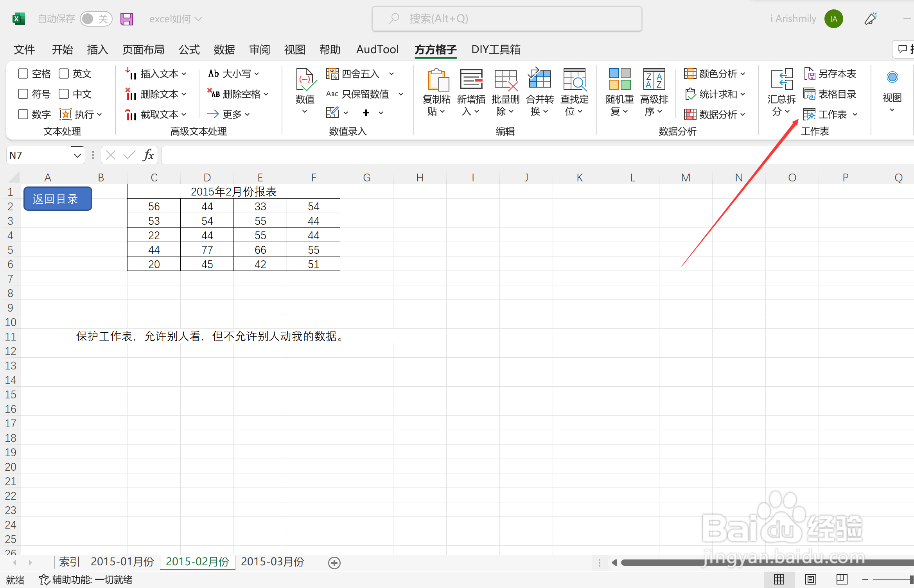The height and width of the screenshot is (588, 914).
Task: Click the 随机重复 colored squares icon
Action: (x=620, y=79)
